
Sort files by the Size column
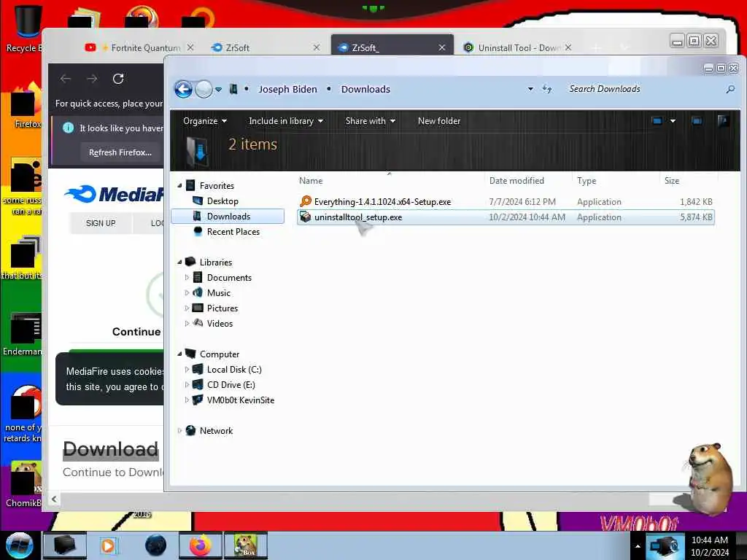tap(672, 181)
